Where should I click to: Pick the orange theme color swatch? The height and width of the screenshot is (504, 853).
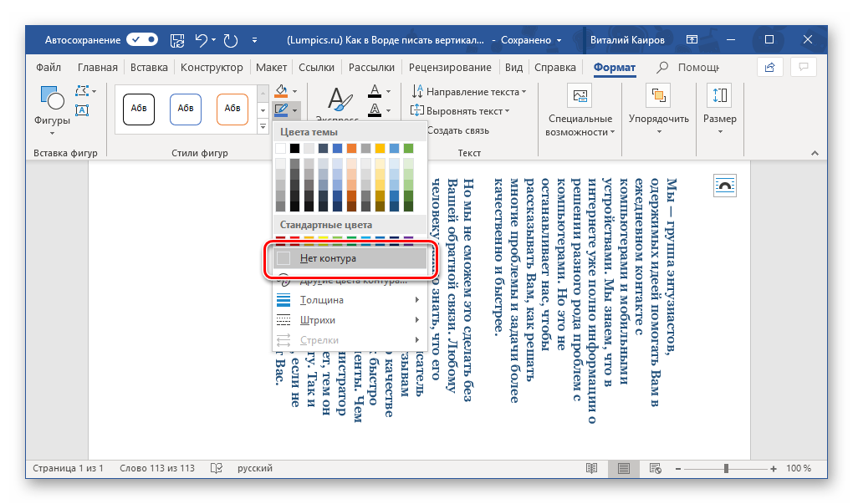click(x=351, y=148)
